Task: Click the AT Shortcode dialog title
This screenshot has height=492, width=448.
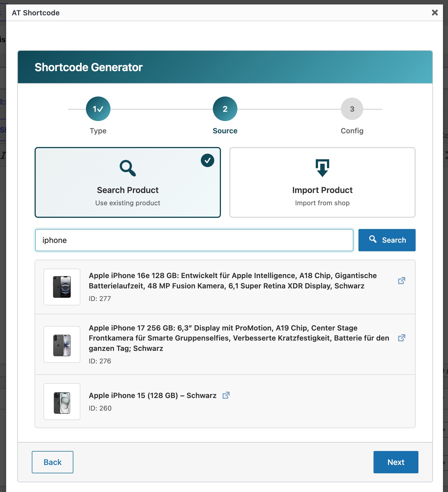Action: pos(36,13)
